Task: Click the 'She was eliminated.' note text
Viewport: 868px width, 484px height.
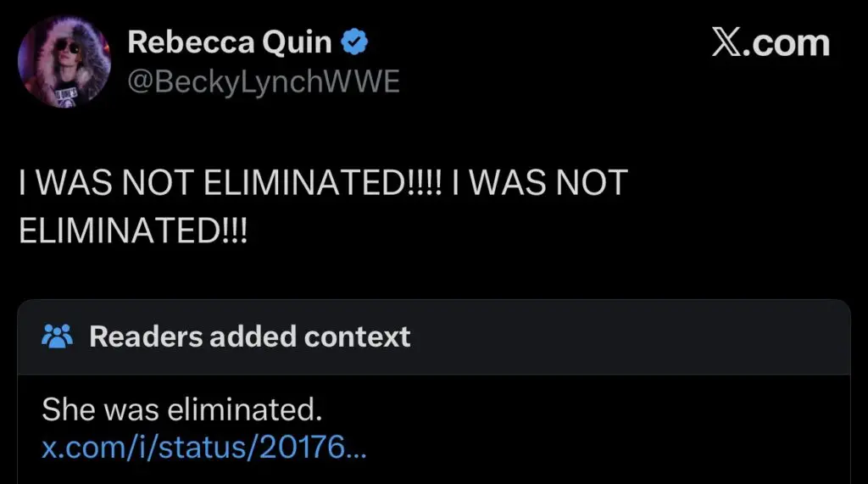Action: (x=182, y=410)
